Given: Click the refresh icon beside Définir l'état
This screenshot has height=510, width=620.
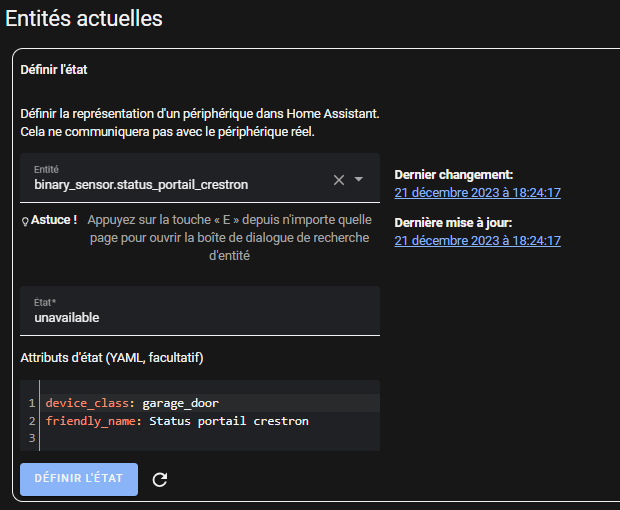Looking at the screenshot, I should (160, 479).
